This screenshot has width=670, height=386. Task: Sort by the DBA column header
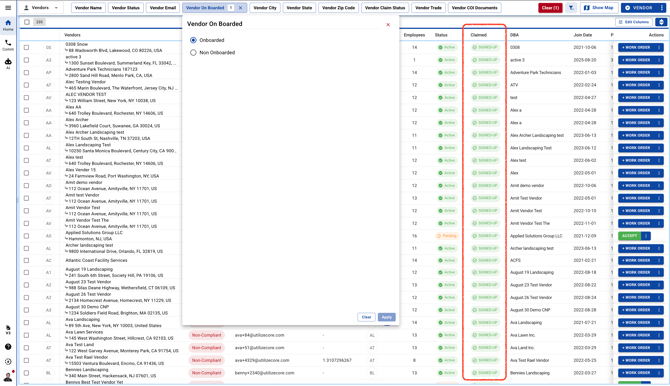coord(514,35)
